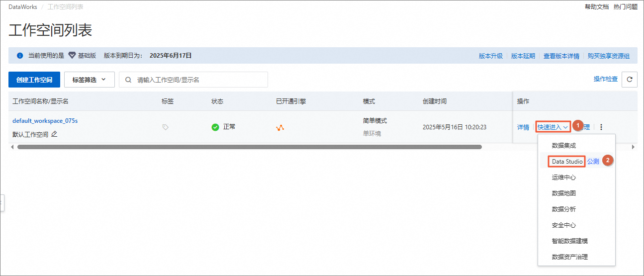Open the 热门问题 link
Screen dimensions: 644x276
tap(626, 7)
